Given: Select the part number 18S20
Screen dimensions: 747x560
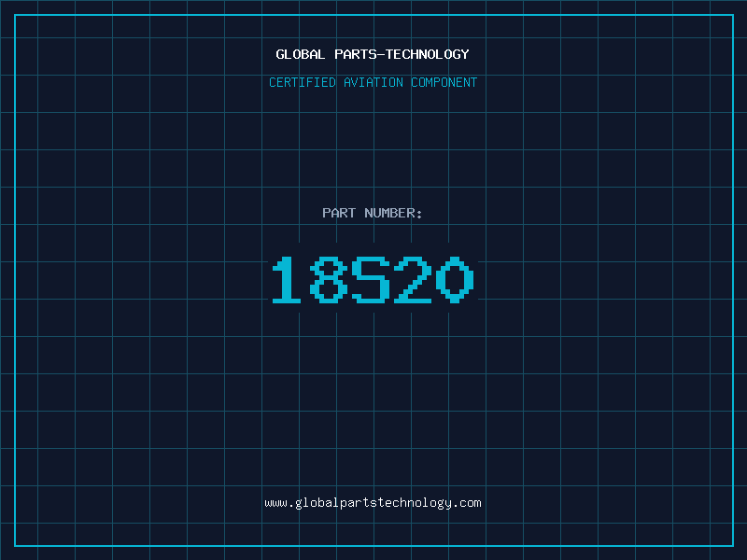Looking at the screenshot, I should pos(373,279).
